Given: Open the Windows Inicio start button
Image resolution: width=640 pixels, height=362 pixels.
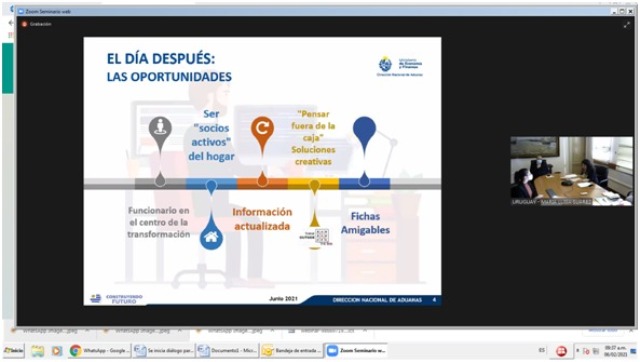Looking at the screenshot, I should click(x=14, y=351).
